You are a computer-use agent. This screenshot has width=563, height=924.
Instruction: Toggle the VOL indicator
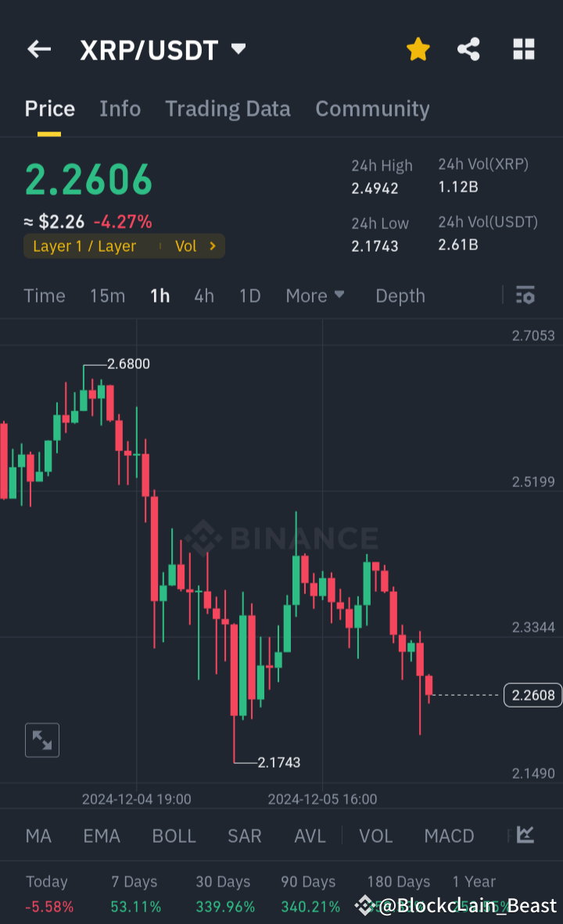pyautogui.click(x=375, y=836)
